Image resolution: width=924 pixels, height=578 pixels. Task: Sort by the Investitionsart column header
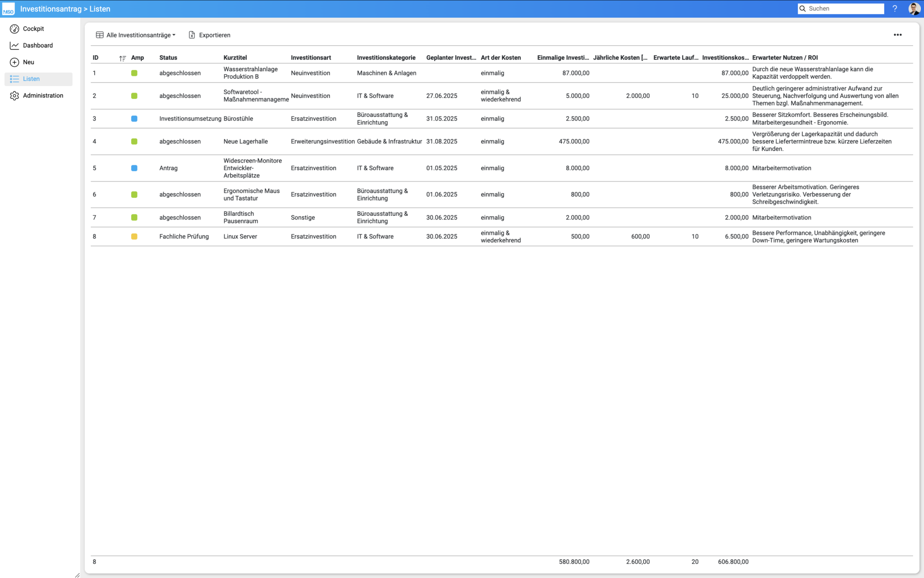tap(311, 58)
